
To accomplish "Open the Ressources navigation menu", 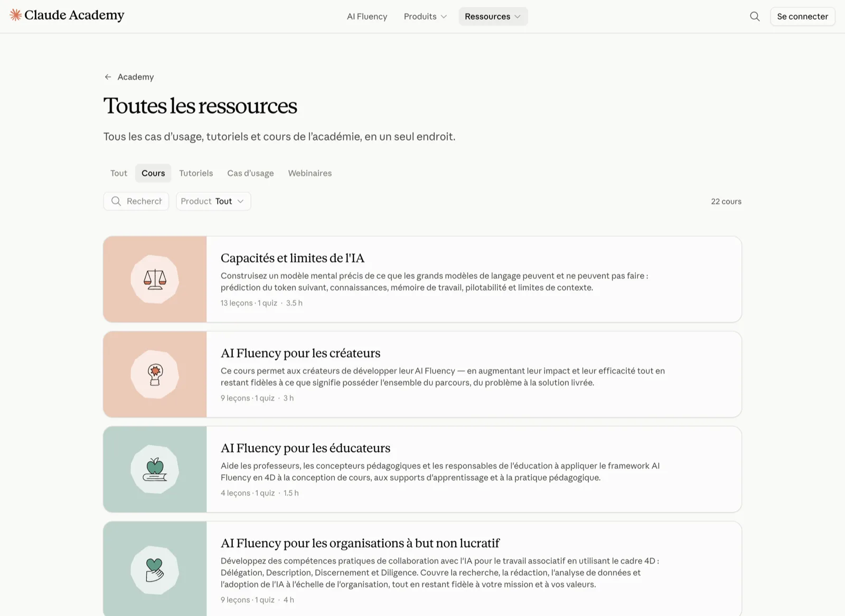I will [493, 16].
